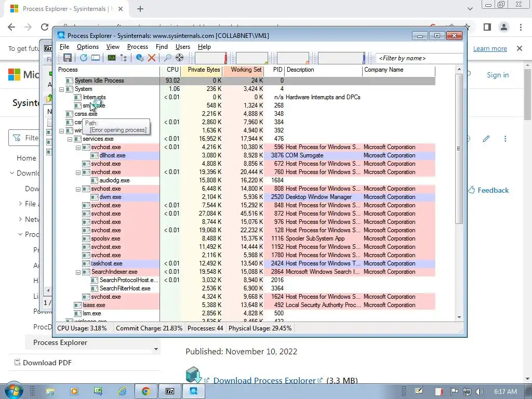Open System Information graph icon in toolbar
Image resolution: width=532 pixels, height=399 pixels.
click(112, 58)
